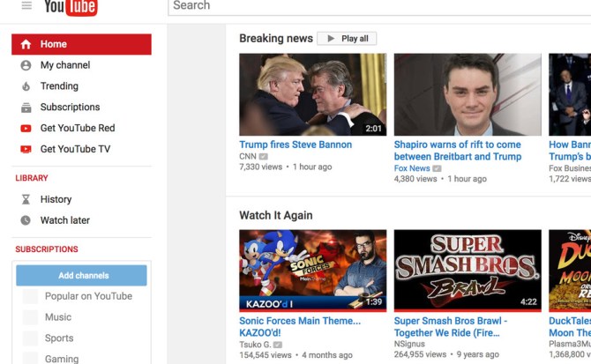Open Sonic Forces Main Theme KAZOO'd link
This screenshot has height=364, width=591.
300,327
